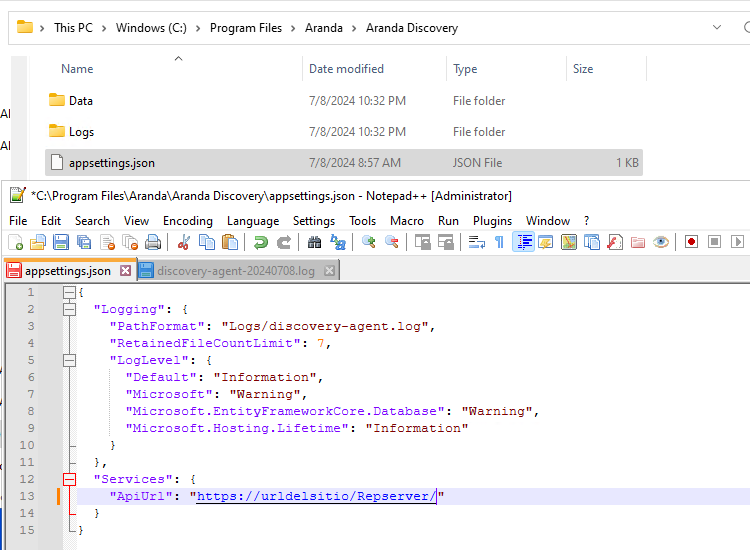Image resolution: width=750 pixels, height=550 pixels.
Task: Close the appsettings.json tab
Action: pyautogui.click(x=125, y=271)
